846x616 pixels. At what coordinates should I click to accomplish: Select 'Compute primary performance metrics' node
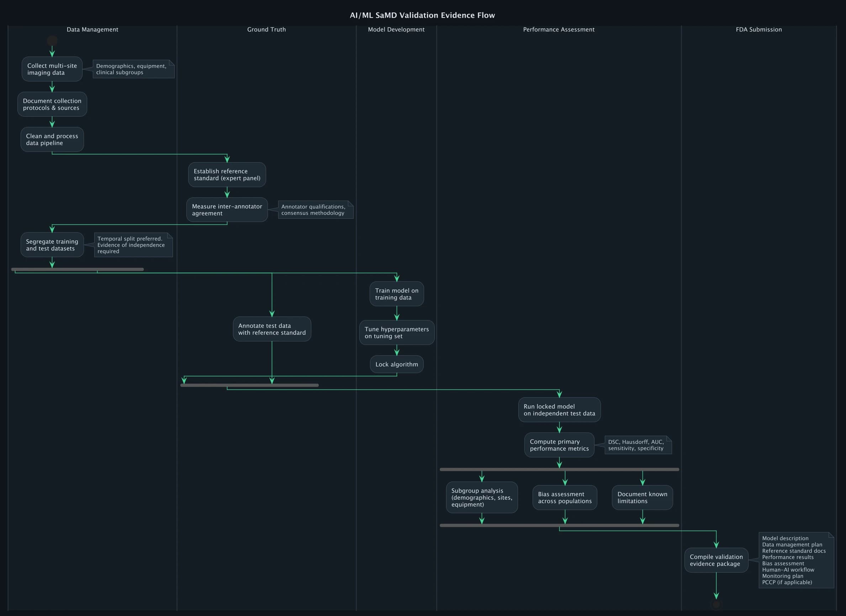(559, 445)
